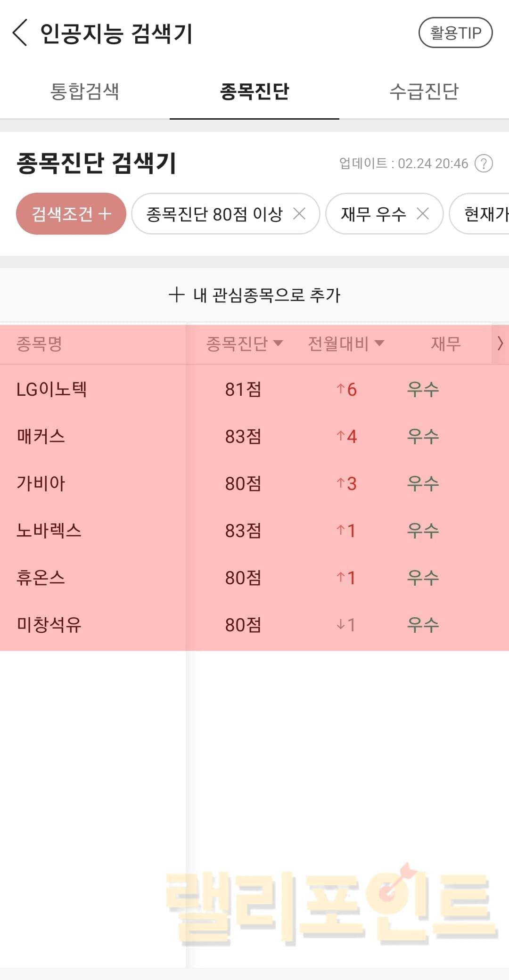Open the 활용TIP button
The width and height of the screenshot is (509, 980).
455,33
